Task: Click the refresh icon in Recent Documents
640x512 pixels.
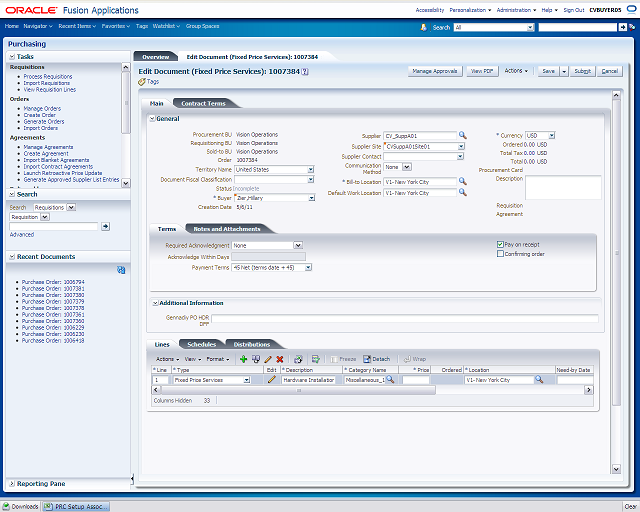Action: point(121,270)
